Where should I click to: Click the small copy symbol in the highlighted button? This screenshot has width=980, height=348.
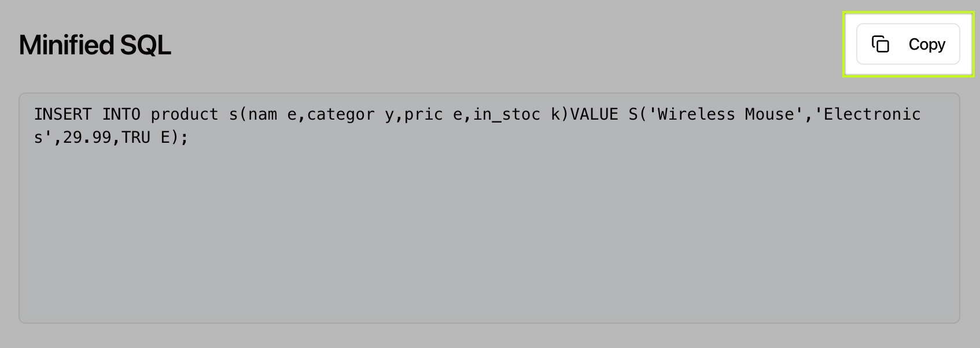(880, 44)
